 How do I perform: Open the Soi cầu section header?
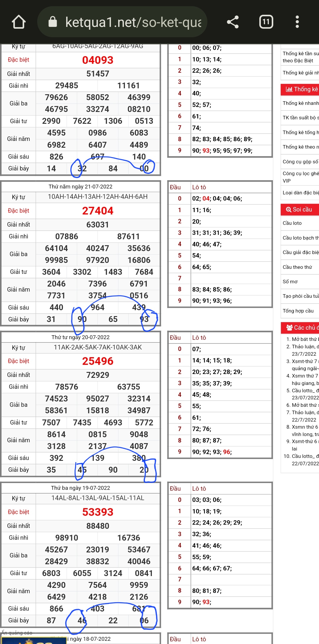(x=300, y=209)
